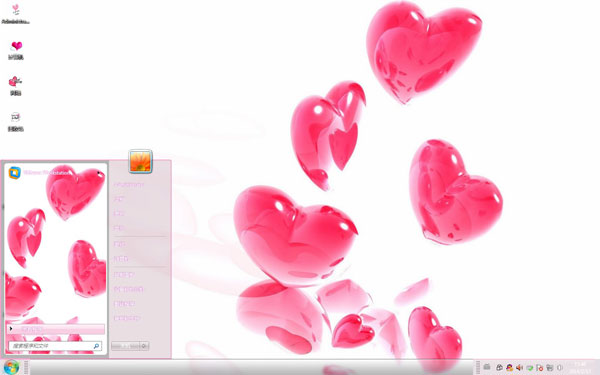Open the last link in the Start menu right column
This screenshot has width=600, height=375.
point(127,318)
